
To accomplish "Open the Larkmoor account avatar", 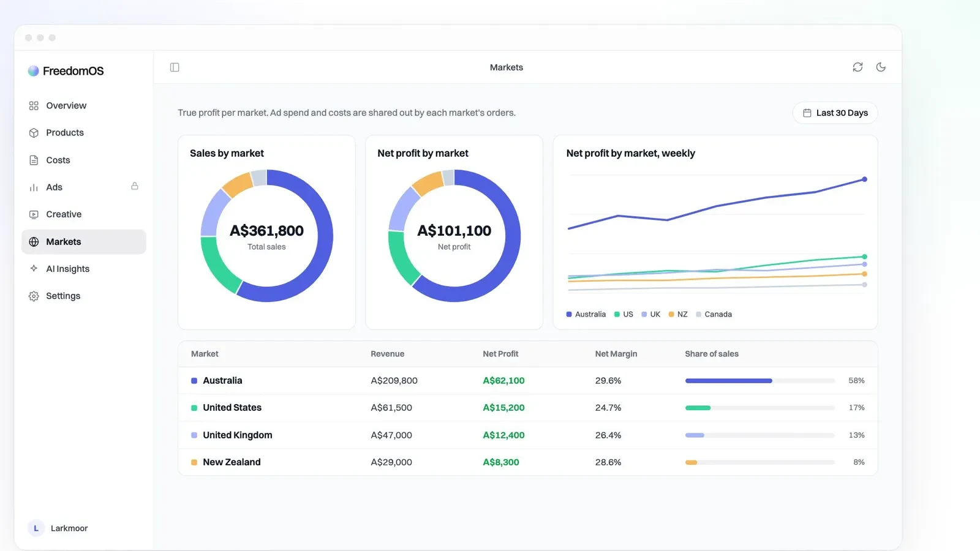I will coord(36,528).
